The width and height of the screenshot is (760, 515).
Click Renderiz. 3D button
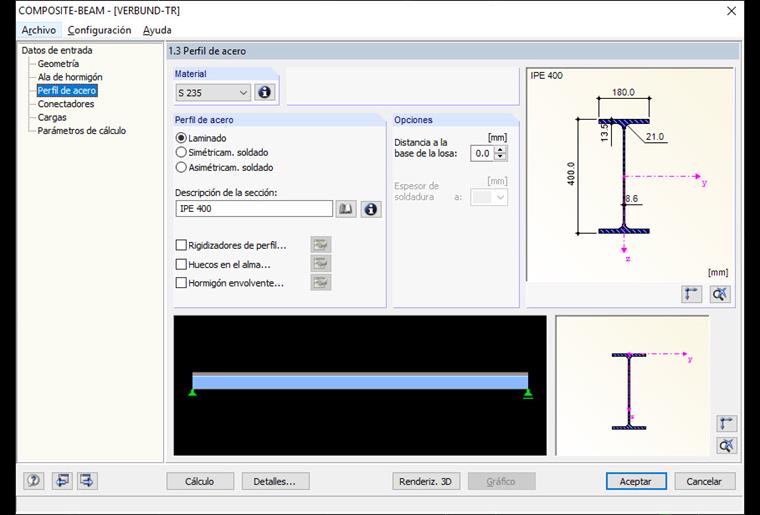tap(426, 481)
